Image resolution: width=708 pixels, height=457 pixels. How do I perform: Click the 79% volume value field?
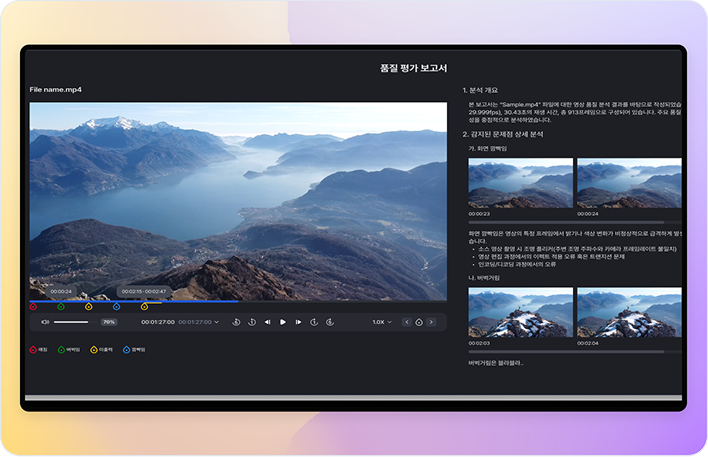pos(109,322)
